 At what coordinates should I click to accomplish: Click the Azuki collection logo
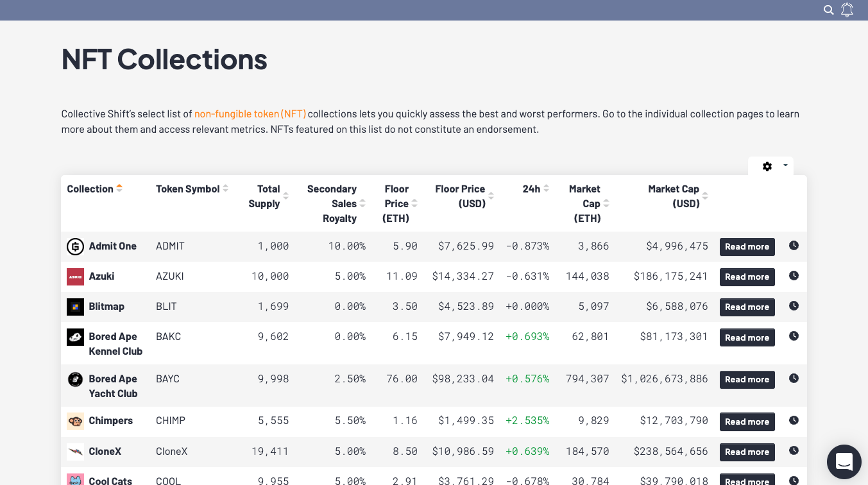(x=75, y=277)
